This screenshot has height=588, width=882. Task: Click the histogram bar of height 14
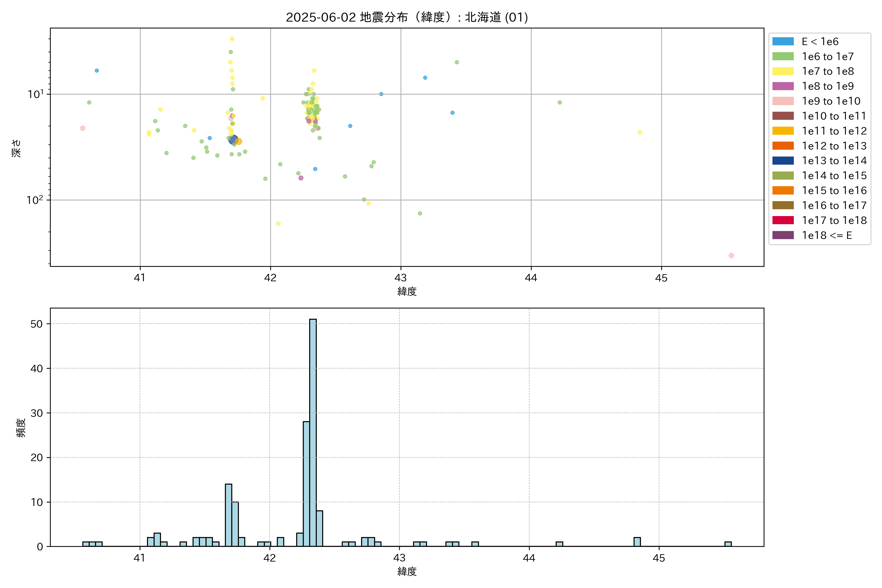tap(228, 515)
